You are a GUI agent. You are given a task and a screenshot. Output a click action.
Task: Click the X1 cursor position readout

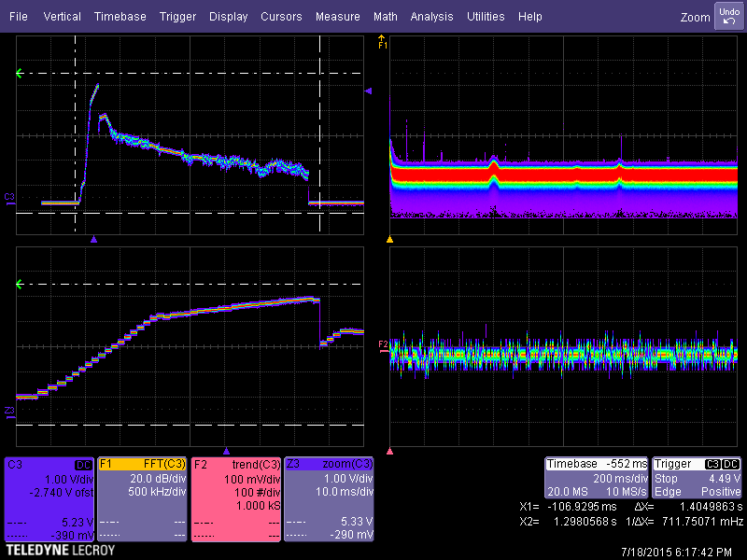point(568,505)
